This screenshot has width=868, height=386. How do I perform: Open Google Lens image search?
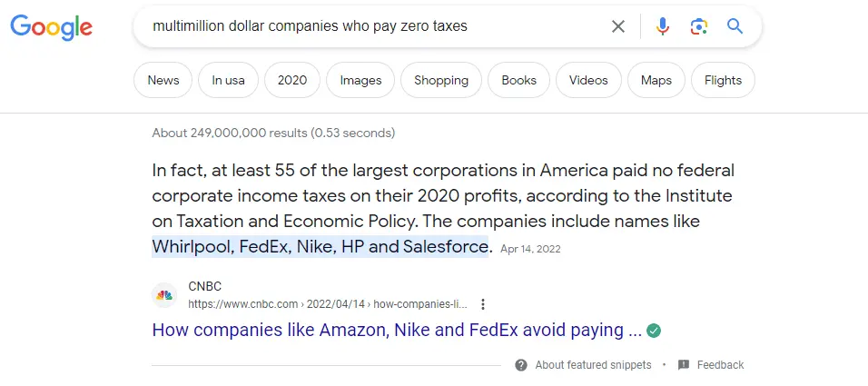(698, 26)
